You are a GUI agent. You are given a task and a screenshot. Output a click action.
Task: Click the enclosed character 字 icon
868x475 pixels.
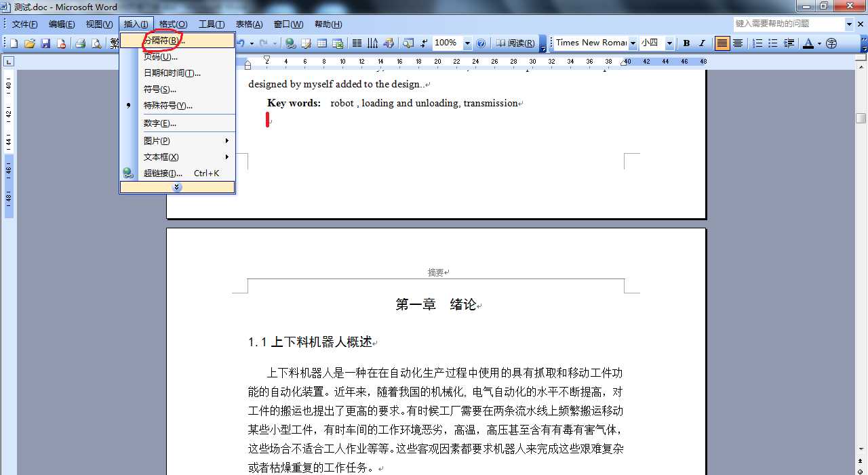coord(831,43)
